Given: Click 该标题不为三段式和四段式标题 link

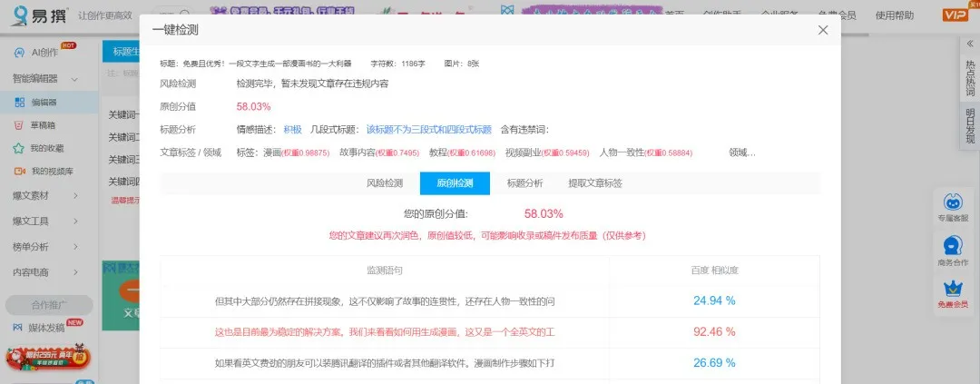Looking at the screenshot, I should 428,130.
